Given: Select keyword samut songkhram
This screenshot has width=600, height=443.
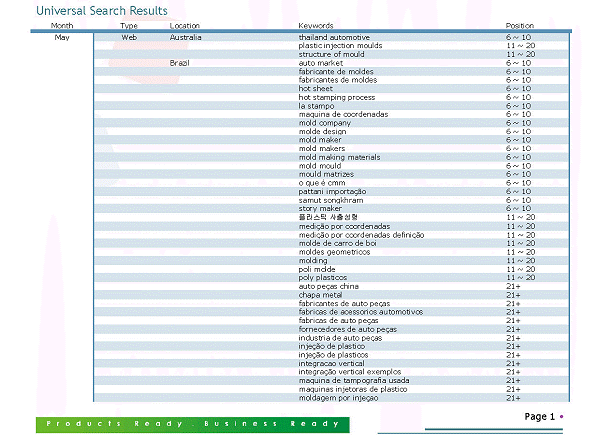Looking at the screenshot, I should tap(331, 200).
